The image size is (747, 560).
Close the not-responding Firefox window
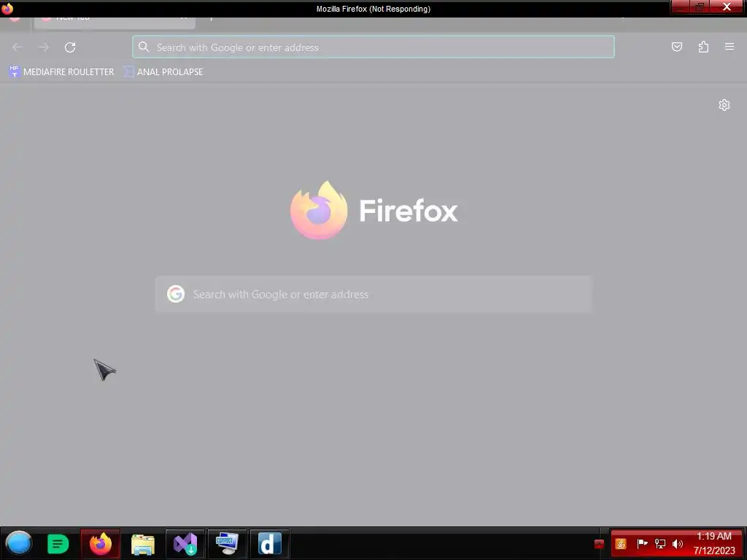pyautogui.click(x=727, y=7)
